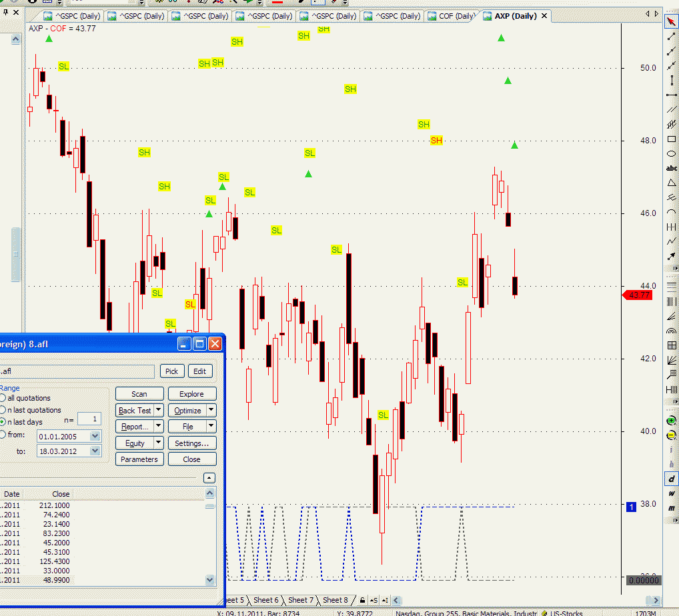Open the Report dropdown arrow
This screenshot has width=679, height=616.
click(x=159, y=426)
